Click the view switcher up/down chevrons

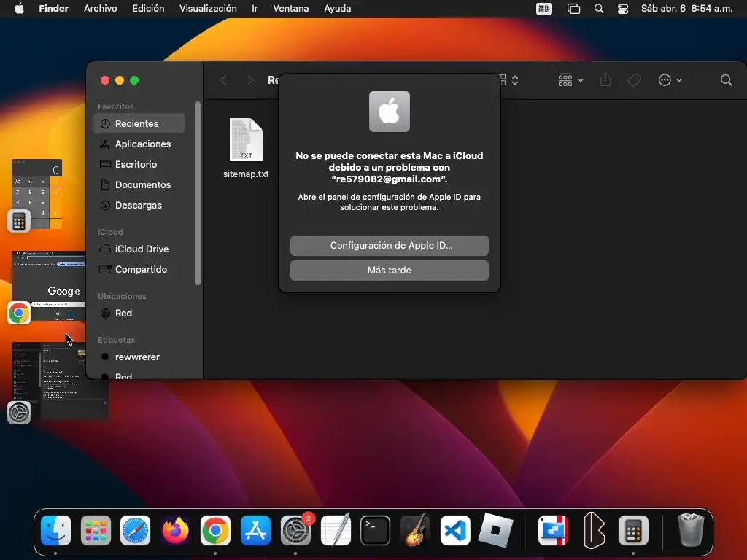(515, 80)
